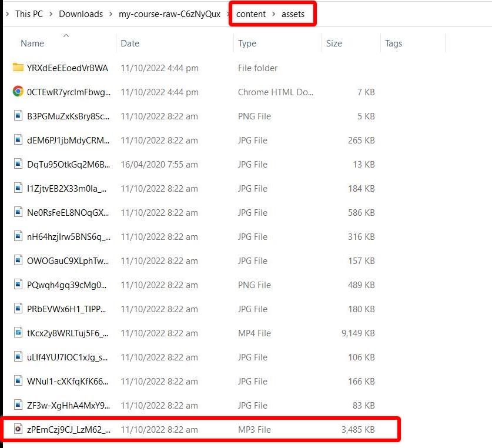Select file name WNul1-cXKfqKfK66...
Image resolution: width=492 pixels, height=448 pixels.
68,382
